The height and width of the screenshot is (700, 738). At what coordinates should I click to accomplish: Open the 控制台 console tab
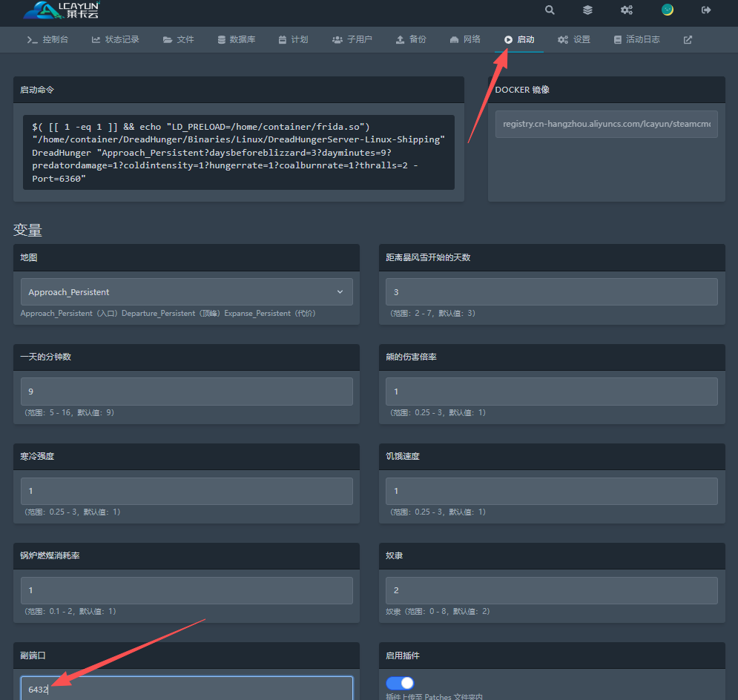pyautogui.click(x=47, y=39)
